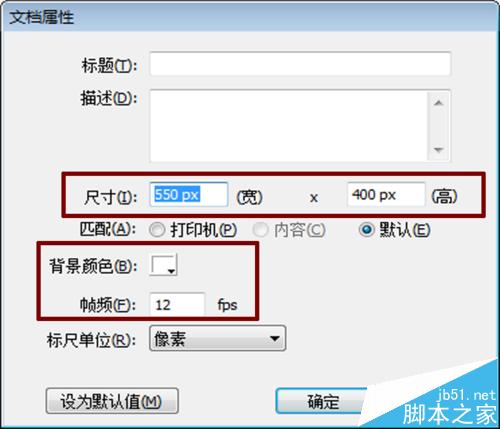
Task: Click the description box scrollbar track
Action: [438, 126]
